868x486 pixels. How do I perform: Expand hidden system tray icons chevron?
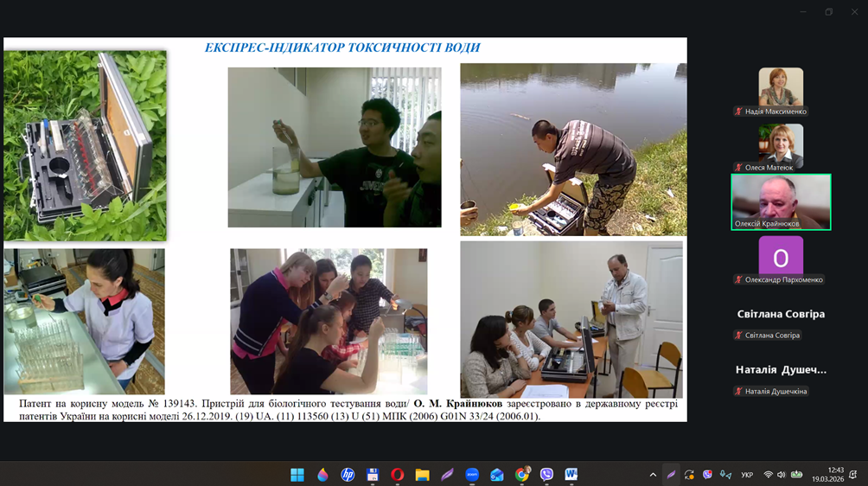pyautogui.click(x=653, y=474)
